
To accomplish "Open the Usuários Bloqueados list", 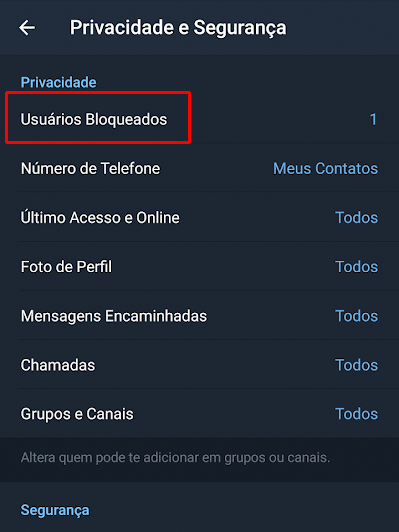I will (x=200, y=119).
